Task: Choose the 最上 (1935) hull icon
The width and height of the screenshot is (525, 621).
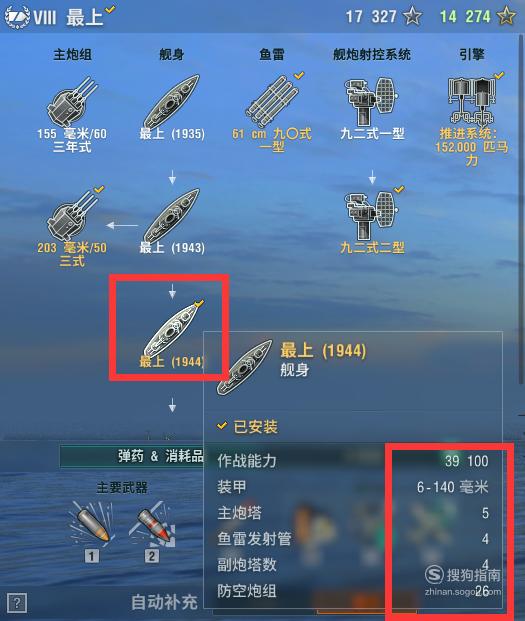Action: click(x=171, y=101)
